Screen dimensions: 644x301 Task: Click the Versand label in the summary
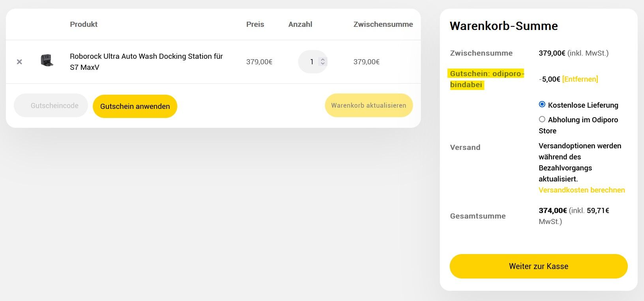coord(465,147)
